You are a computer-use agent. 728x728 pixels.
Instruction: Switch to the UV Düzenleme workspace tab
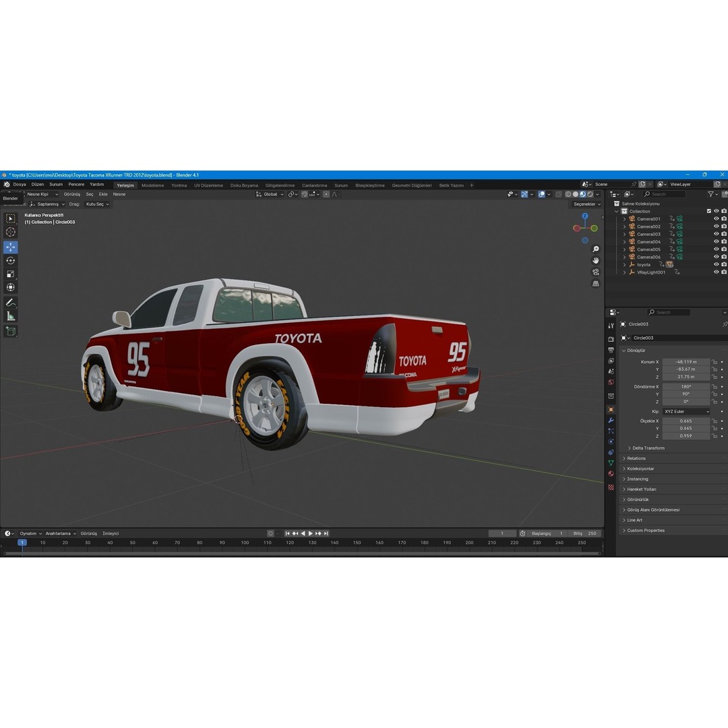[208, 185]
